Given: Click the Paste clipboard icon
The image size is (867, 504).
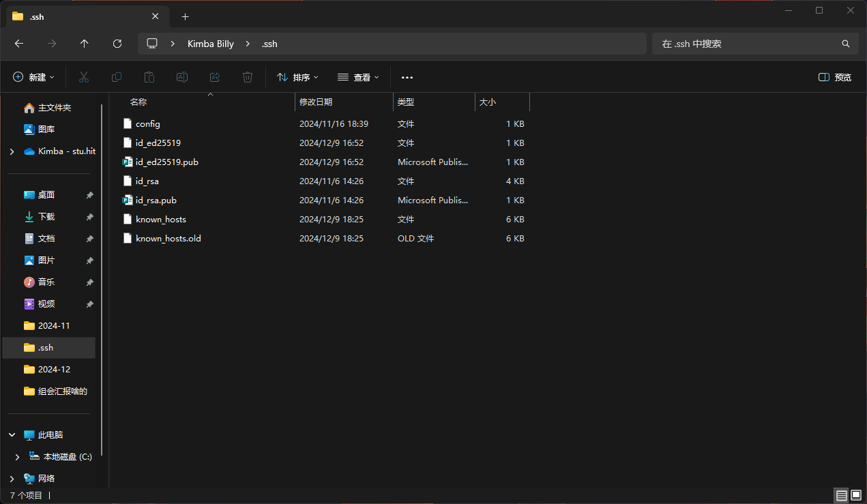Looking at the screenshot, I should pyautogui.click(x=149, y=77).
